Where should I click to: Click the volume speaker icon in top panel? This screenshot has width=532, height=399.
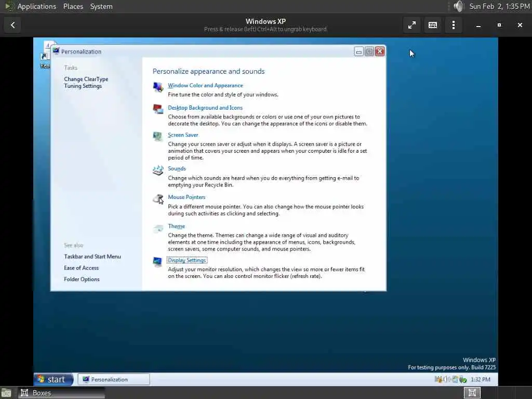pos(458,6)
